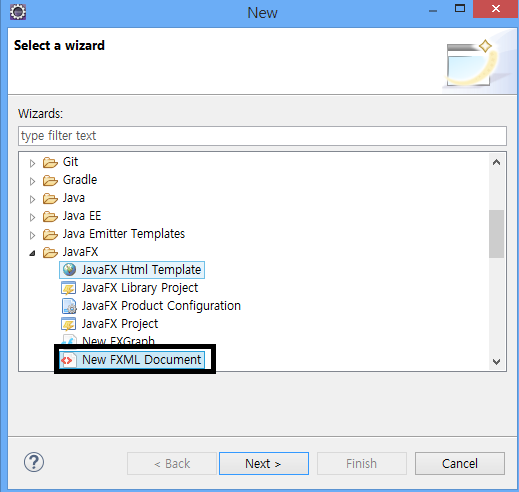This screenshot has height=492, width=519.
Task: Select New FXGraph wizard
Action: [118, 341]
